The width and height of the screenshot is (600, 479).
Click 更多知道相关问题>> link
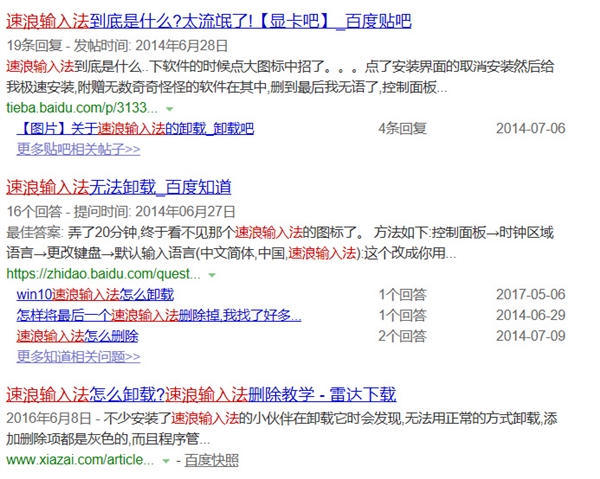point(78,357)
